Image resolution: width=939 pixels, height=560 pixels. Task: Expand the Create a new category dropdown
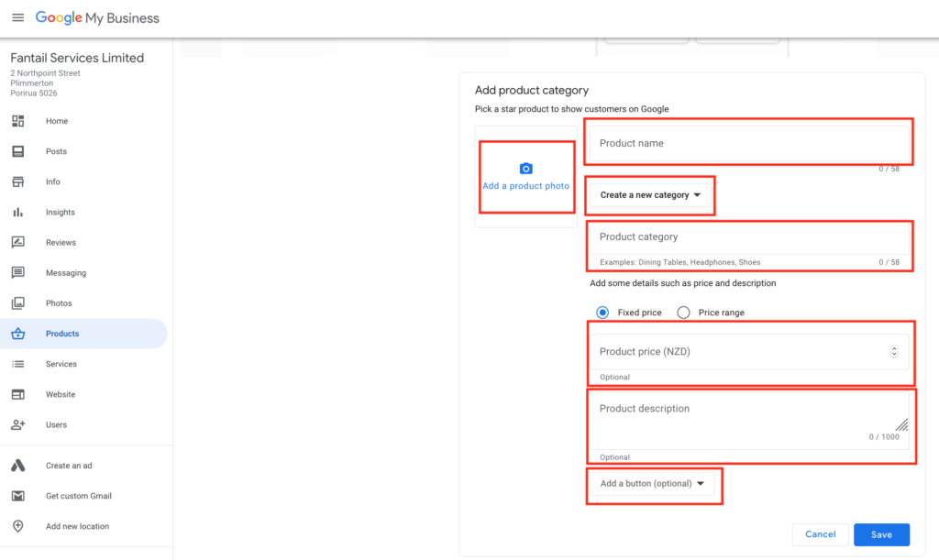coord(650,195)
